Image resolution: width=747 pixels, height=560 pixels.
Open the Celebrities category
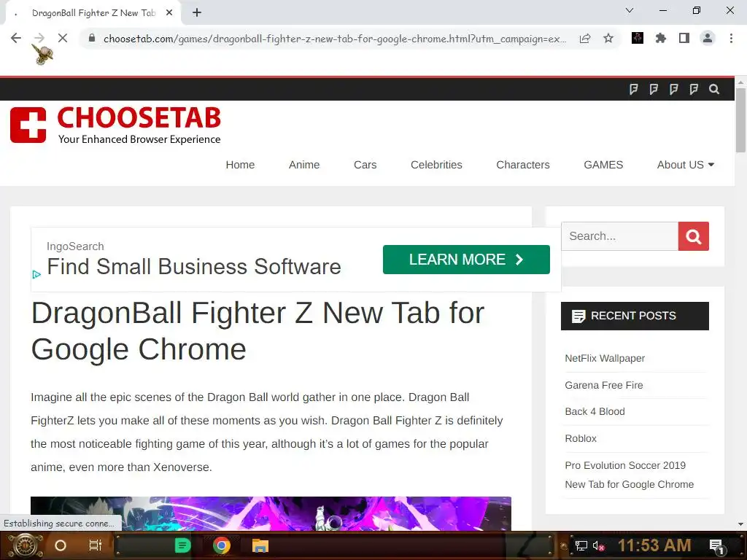436,165
